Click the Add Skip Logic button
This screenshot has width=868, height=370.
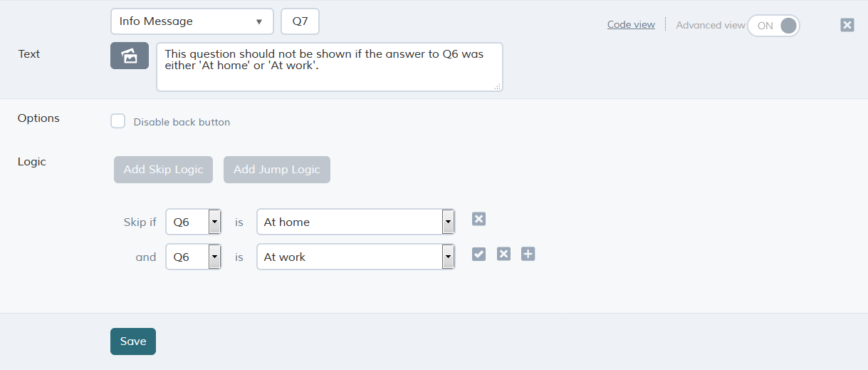[x=163, y=170]
